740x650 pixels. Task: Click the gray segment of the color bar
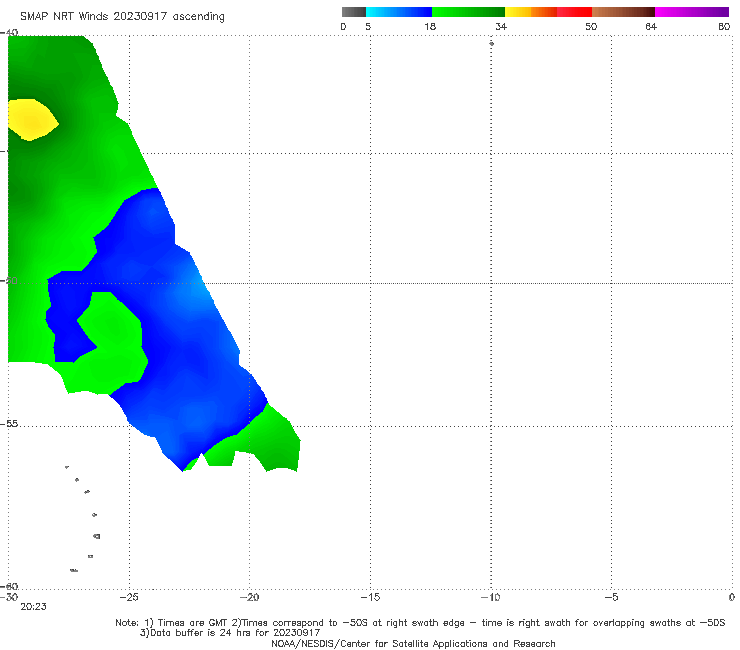[353, 12]
